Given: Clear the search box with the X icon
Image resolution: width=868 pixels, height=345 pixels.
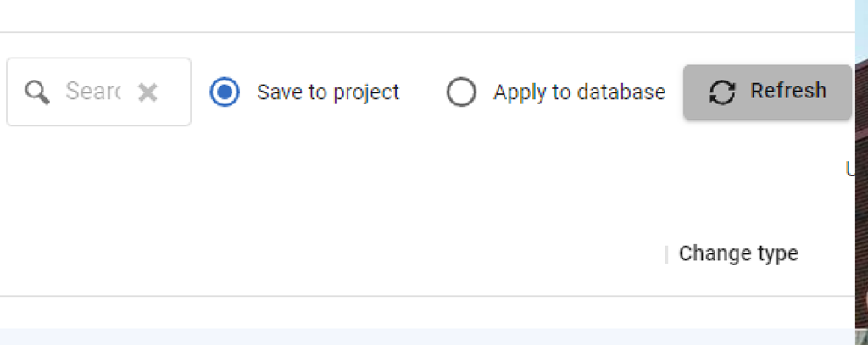Looking at the screenshot, I should click(x=147, y=92).
